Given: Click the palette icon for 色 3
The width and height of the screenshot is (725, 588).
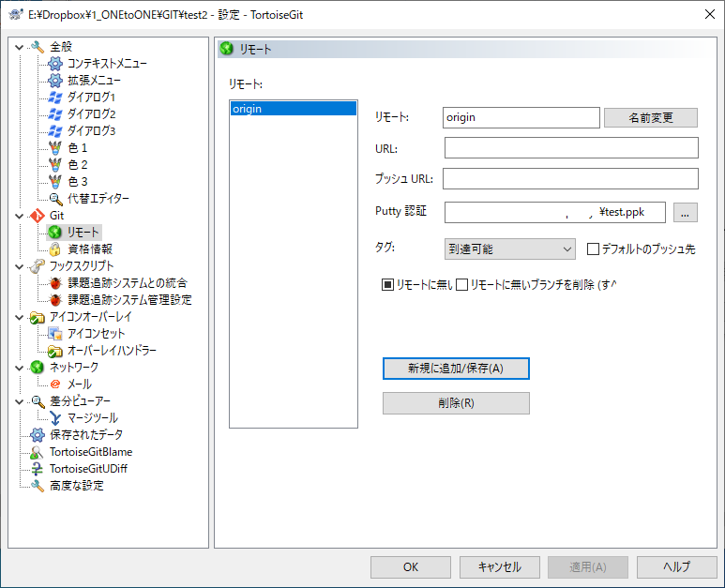Looking at the screenshot, I should 55,182.
